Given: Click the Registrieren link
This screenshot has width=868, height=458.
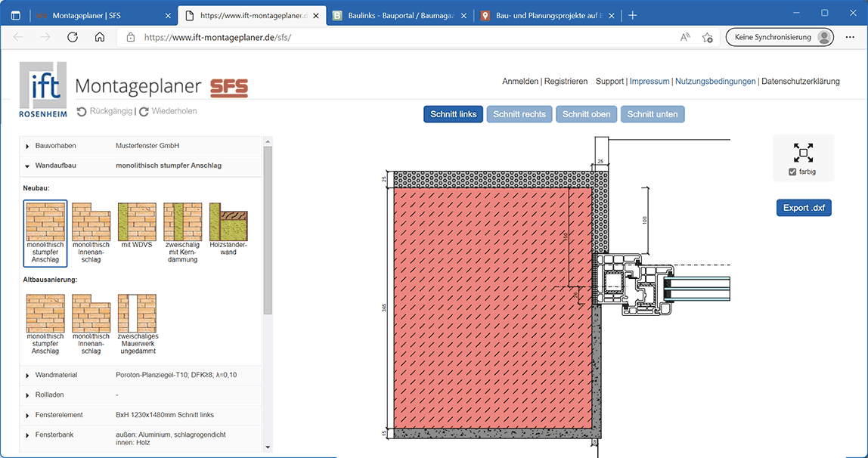Looking at the screenshot, I should (566, 82).
